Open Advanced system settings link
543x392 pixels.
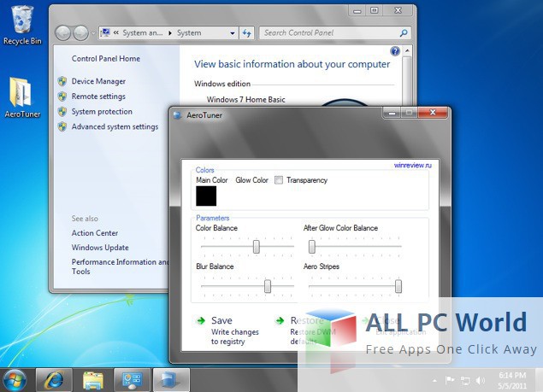(115, 127)
